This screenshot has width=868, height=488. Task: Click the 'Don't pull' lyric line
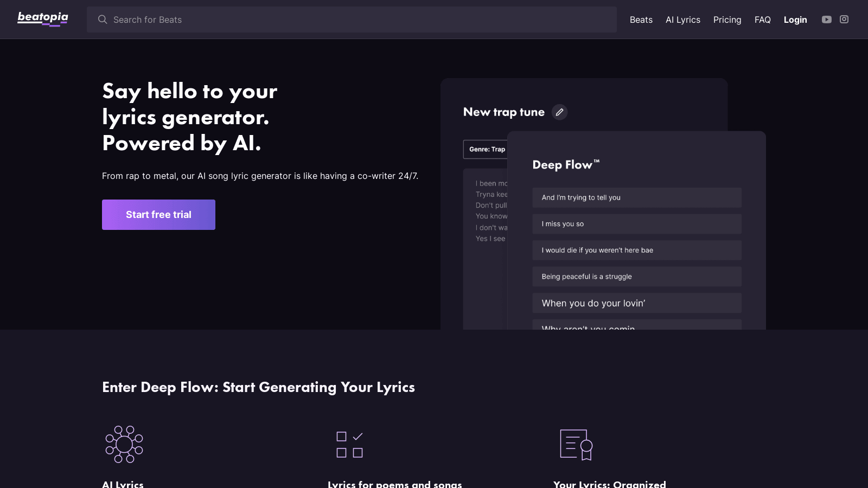coord(492,205)
